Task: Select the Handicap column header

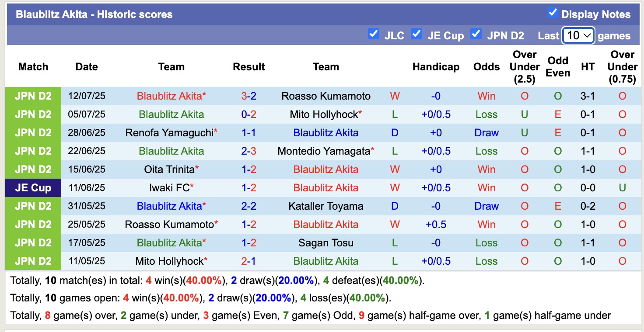Action: click(436, 67)
